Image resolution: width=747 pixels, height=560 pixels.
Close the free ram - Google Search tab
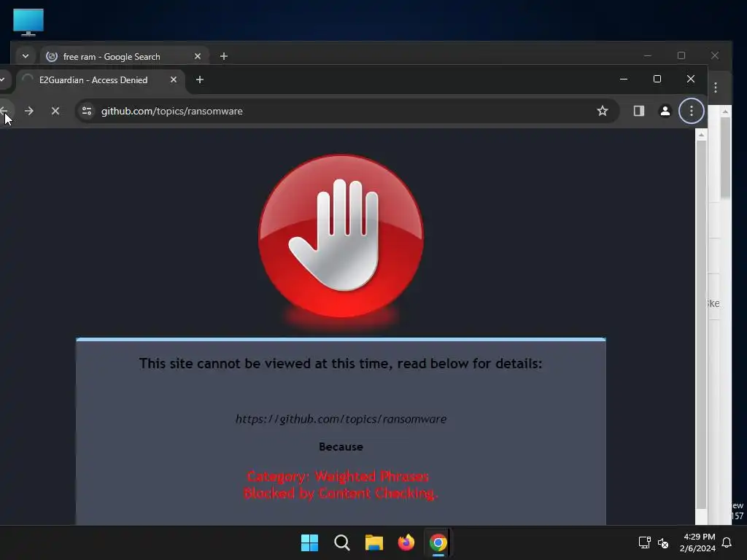(x=197, y=56)
